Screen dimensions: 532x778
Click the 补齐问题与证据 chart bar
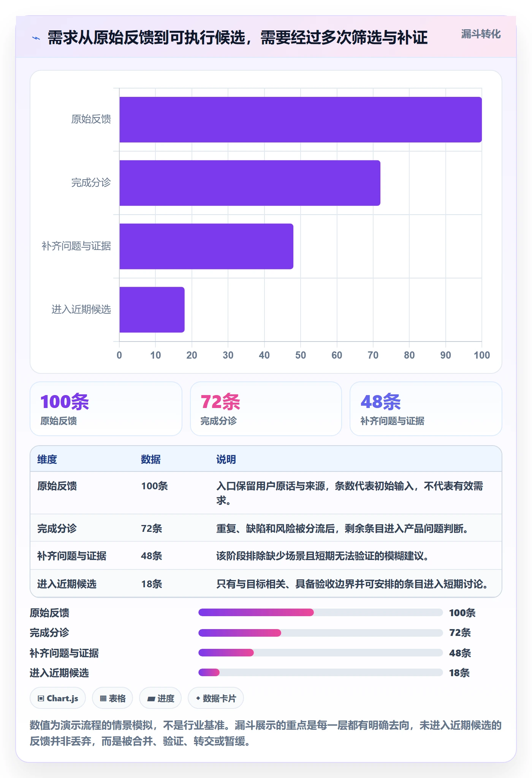(206, 247)
